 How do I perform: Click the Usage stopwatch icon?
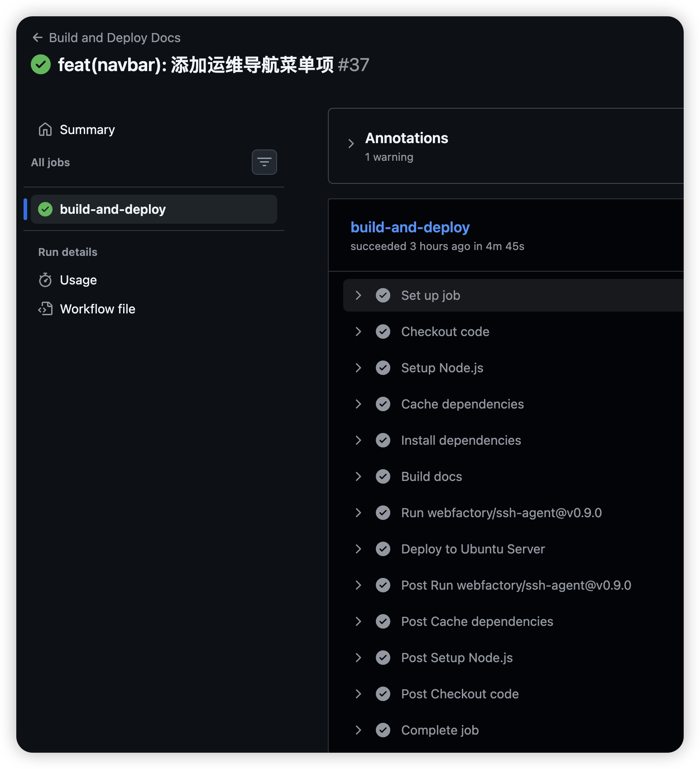(45, 280)
